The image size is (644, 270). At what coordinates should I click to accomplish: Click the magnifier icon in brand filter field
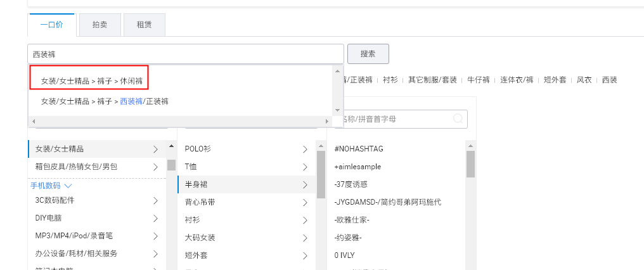[x=458, y=119]
